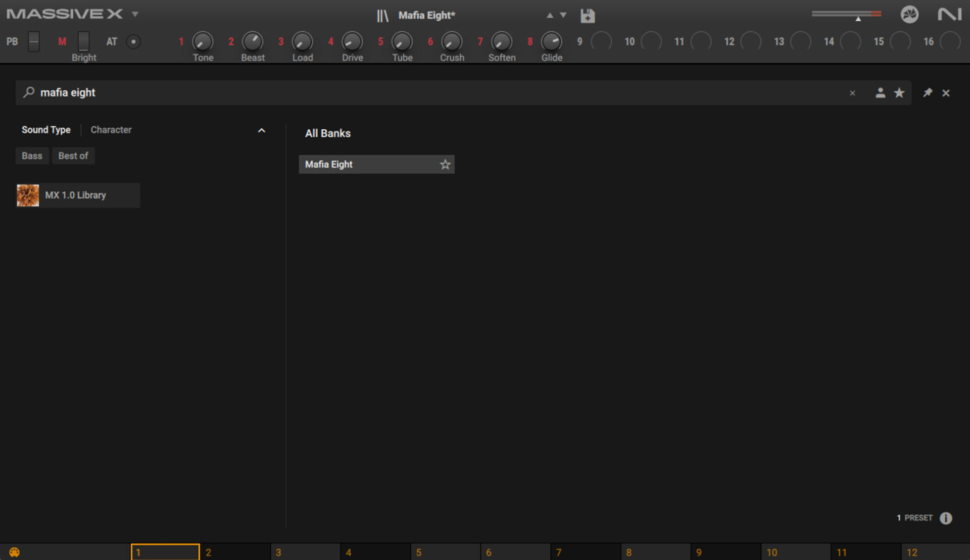
Task: Filter favorites with the star icon
Action: click(899, 93)
